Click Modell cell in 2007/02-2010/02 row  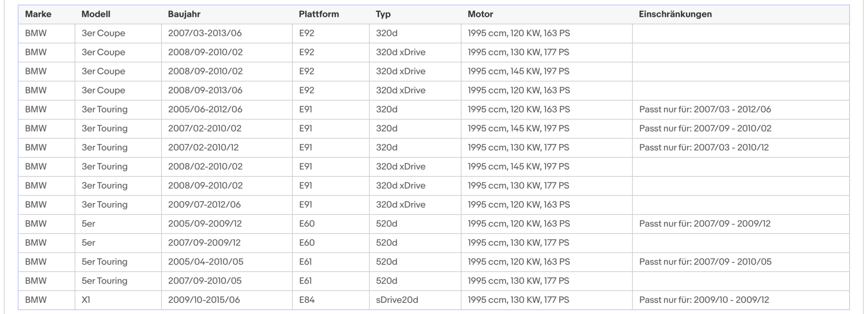pyautogui.click(x=118, y=129)
